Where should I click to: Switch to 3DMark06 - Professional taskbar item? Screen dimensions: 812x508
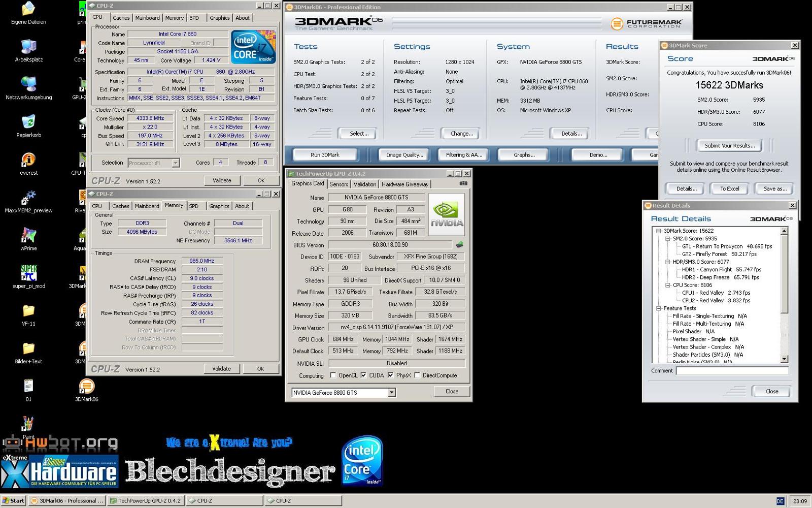(67, 501)
